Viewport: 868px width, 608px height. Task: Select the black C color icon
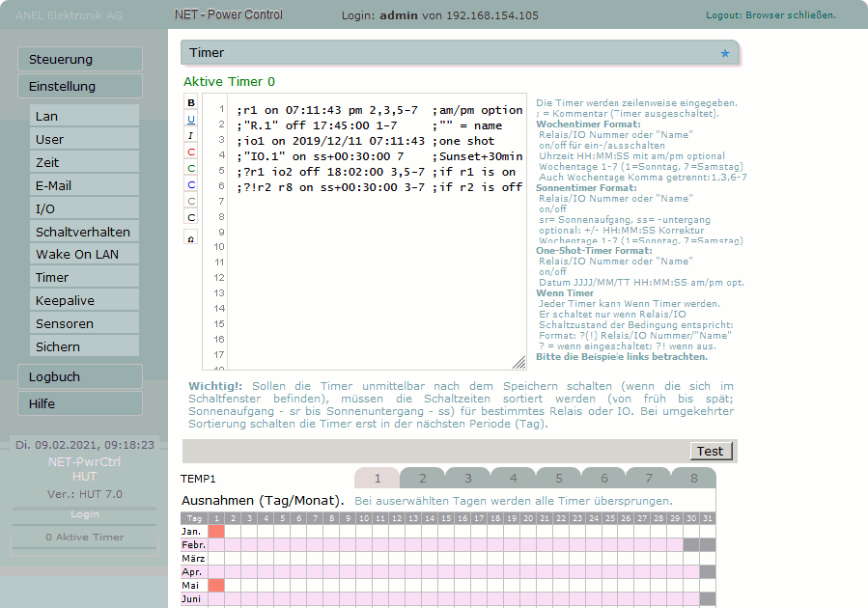[191, 217]
